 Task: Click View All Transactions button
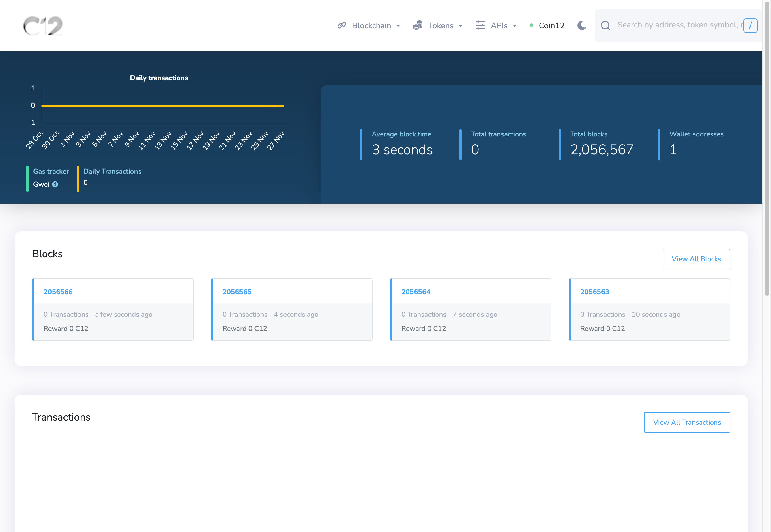pyautogui.click(x=687, y=422)
